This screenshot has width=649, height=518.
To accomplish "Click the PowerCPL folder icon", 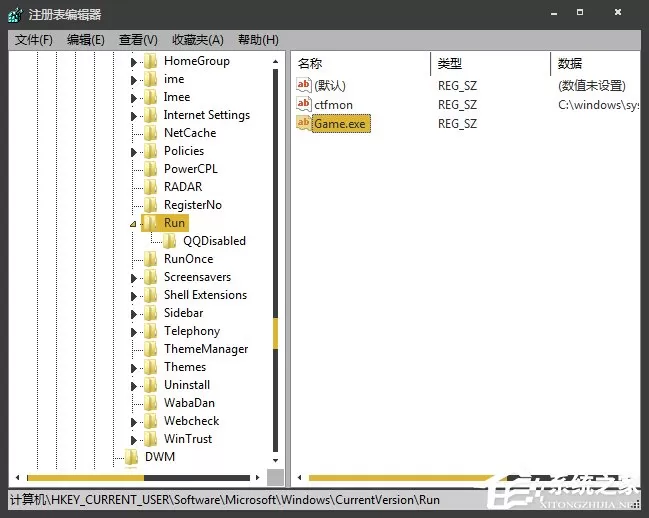I will 151,169.
